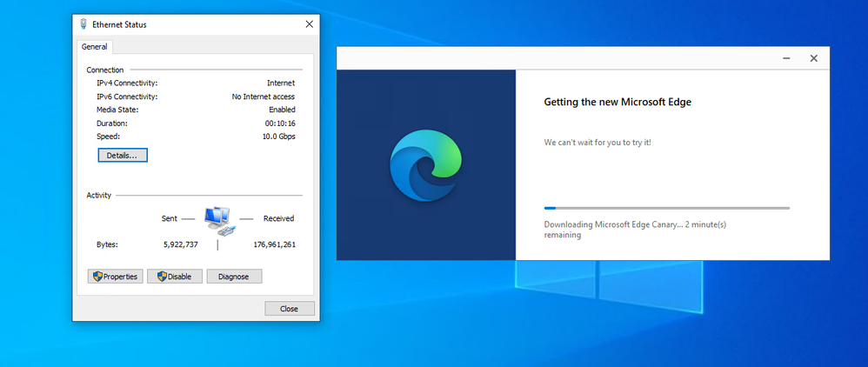Click Close button in Ethernet Status dialog

(290, 309)
